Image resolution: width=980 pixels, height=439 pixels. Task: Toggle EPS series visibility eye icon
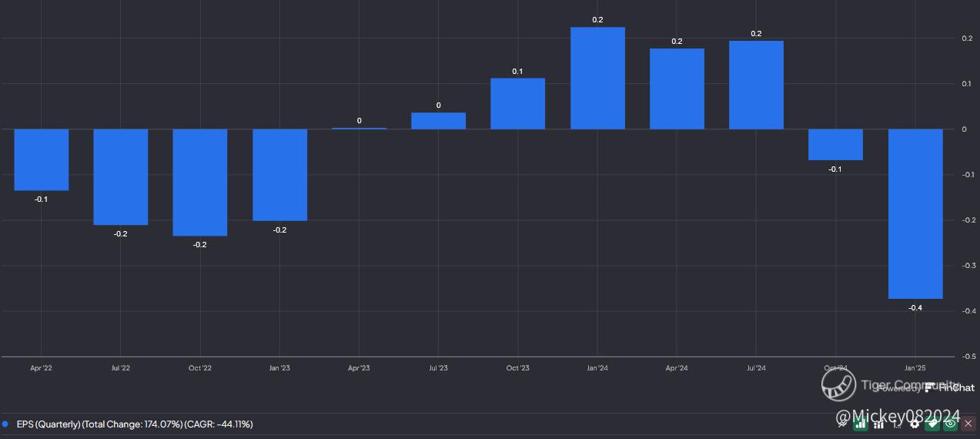coord(951,424)
